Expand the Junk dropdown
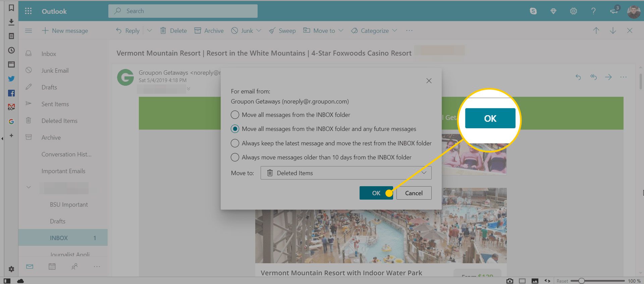This screenshot has width=644, height=284. click(259, 30)
